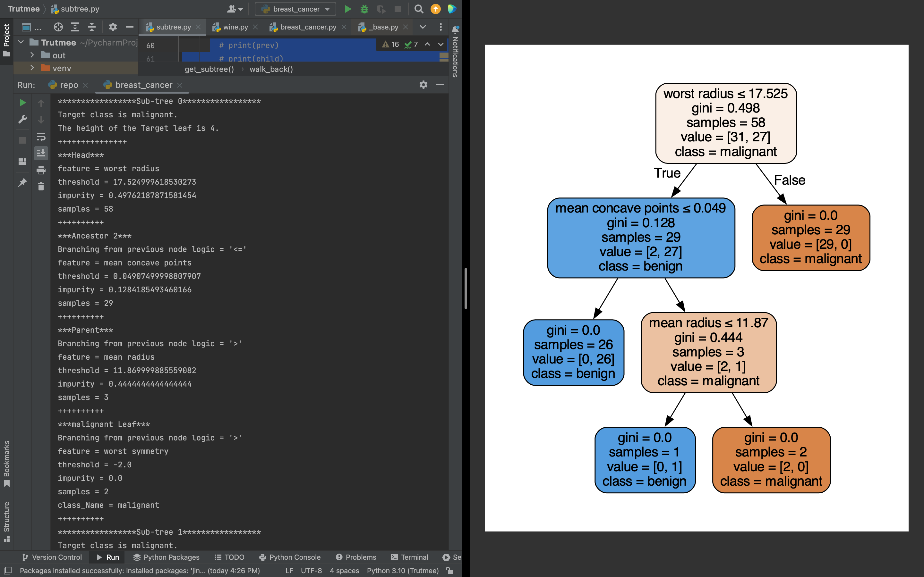Click the walk_back() breadcrumb above the editor
The height and width of the screenshot is (577, 924).
pos(271,69)
